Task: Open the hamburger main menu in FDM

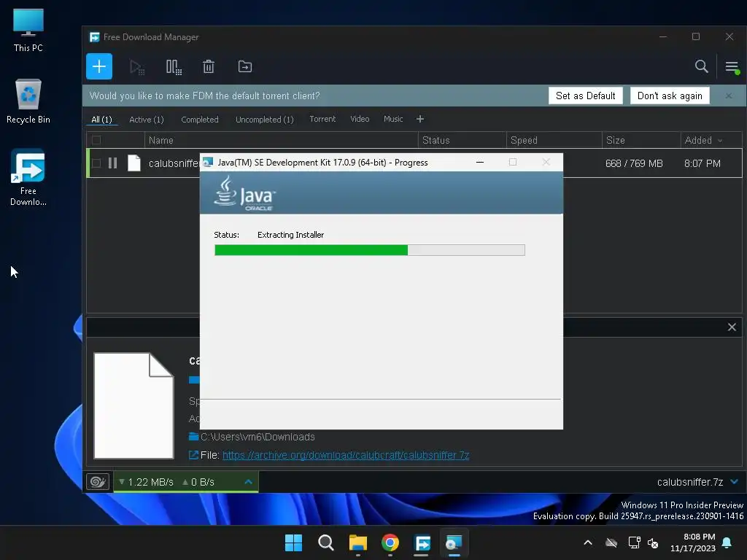Action: pos(732,66)
